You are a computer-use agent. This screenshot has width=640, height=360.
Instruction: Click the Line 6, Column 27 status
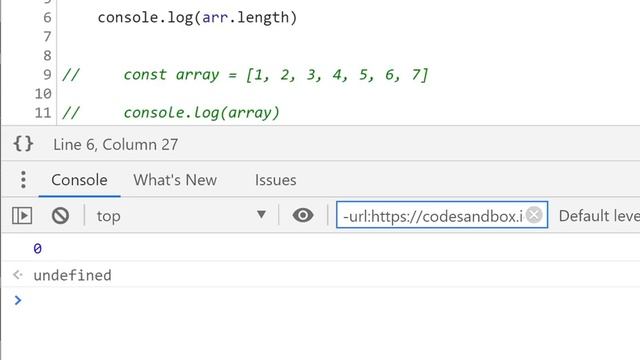pos(116,144)
